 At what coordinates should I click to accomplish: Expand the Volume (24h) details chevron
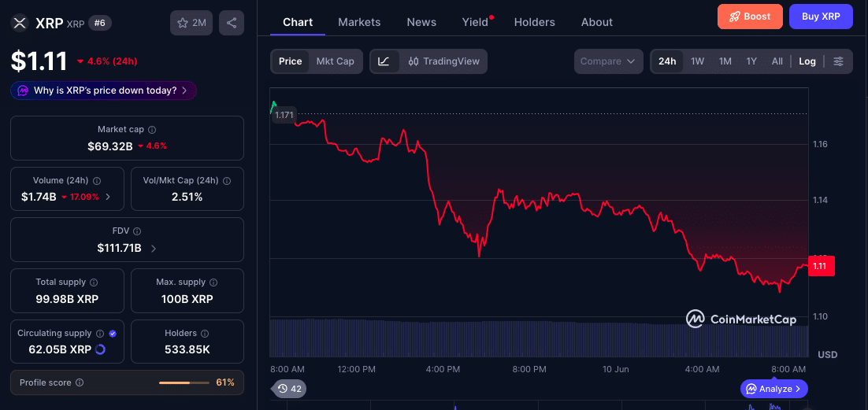108,197
